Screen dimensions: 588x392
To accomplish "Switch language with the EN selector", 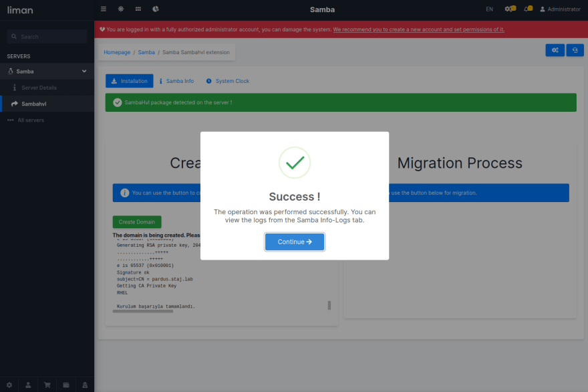I will 489,9.
